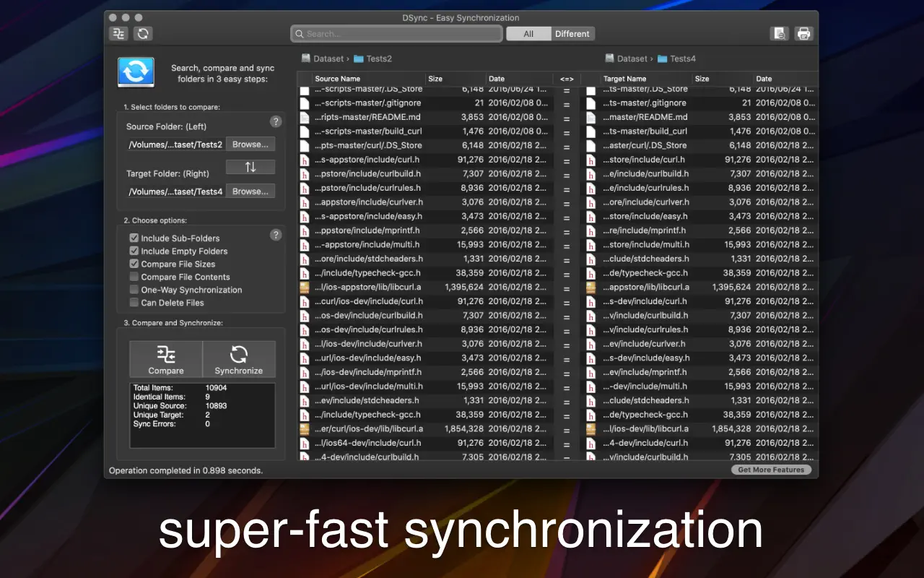Show only Different items filter
This screenshot has height=578, width=924.
[x=572, y=34]
